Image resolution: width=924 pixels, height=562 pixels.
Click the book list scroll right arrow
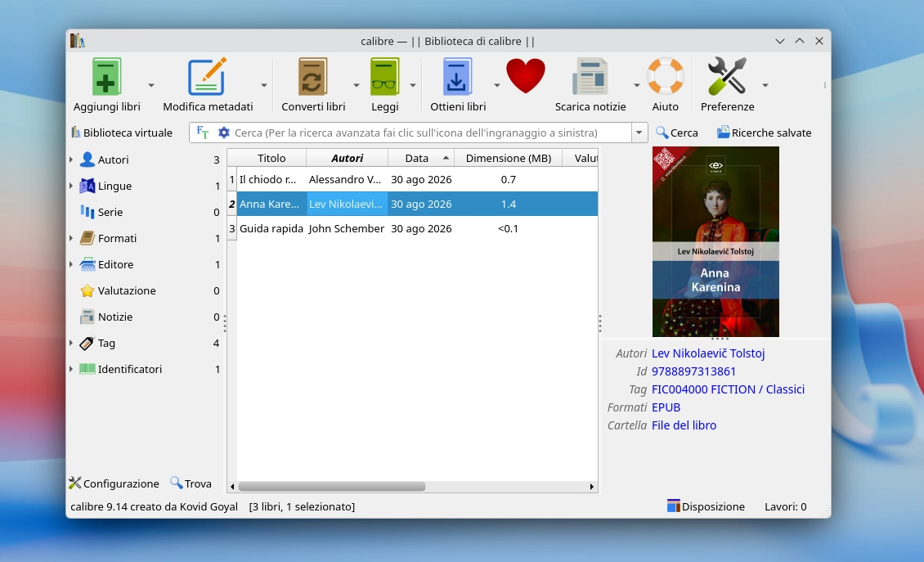(592, 487)
